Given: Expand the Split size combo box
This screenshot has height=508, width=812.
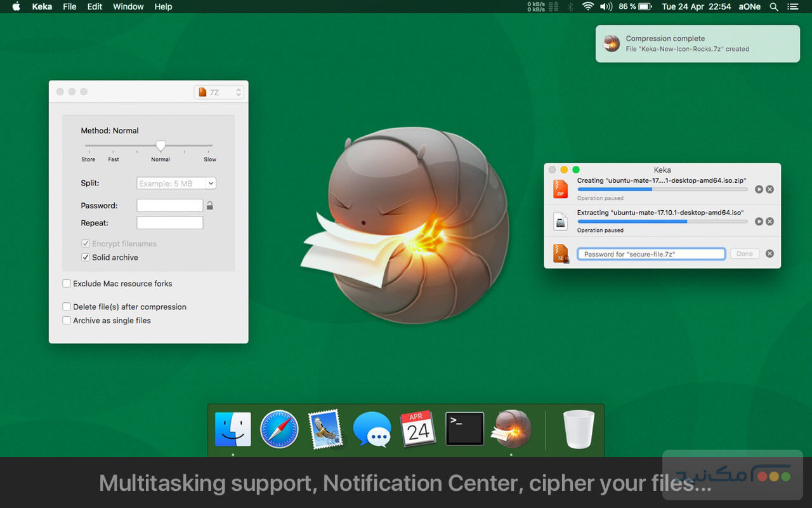Looking at the screenshot, I should pyautogui.click(x=211, y=184).
